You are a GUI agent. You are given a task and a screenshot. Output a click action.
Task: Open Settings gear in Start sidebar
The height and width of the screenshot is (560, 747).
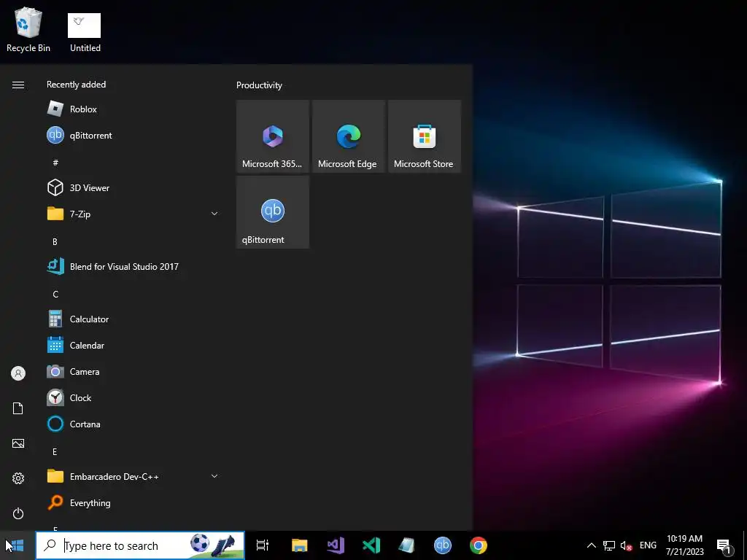click(18, 478)
